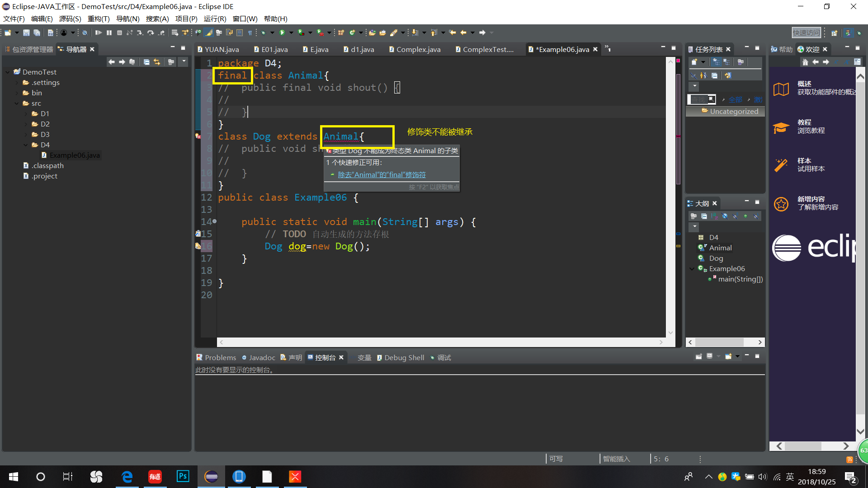
Task: Collapse Example06 node in Outline
Action: (x=692, y=268)
